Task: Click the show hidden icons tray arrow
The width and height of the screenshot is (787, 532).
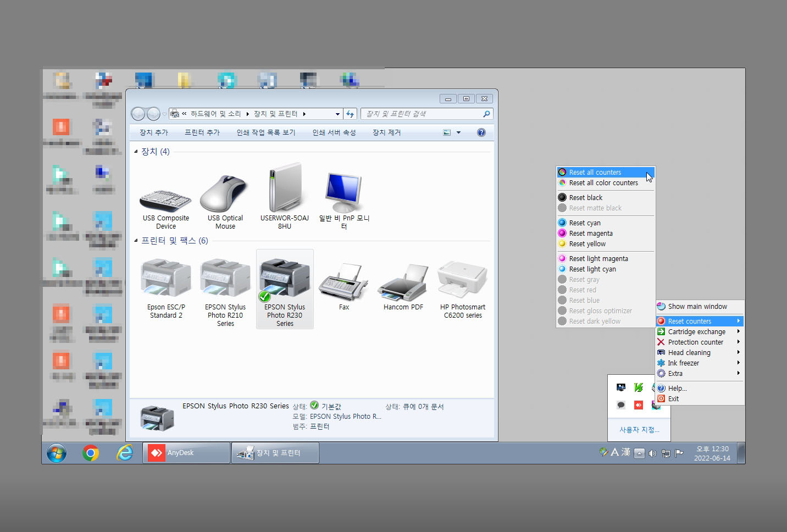Action: point(639,453)
